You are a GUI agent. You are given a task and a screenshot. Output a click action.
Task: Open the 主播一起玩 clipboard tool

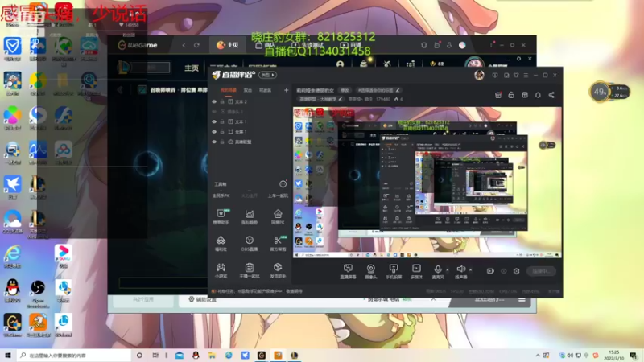(x=250, y=270)
